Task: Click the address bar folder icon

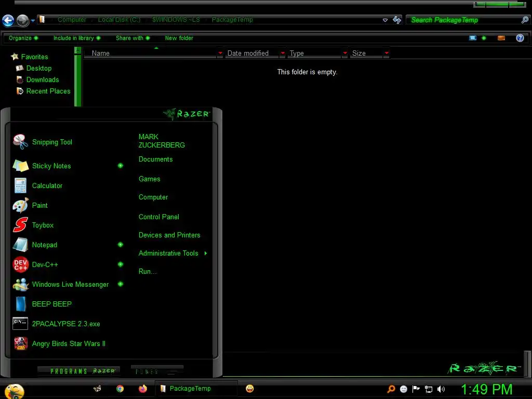Action: (x=42, y=19)
